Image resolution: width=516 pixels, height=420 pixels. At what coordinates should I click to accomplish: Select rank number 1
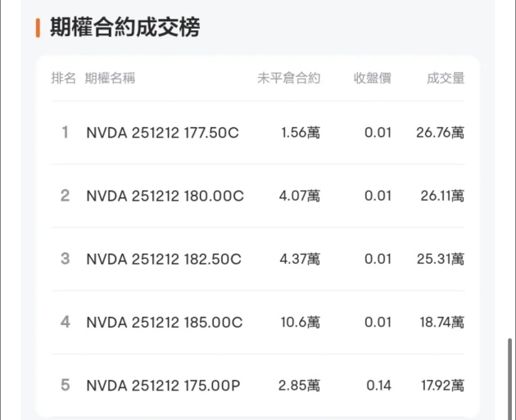coord(66,133)
